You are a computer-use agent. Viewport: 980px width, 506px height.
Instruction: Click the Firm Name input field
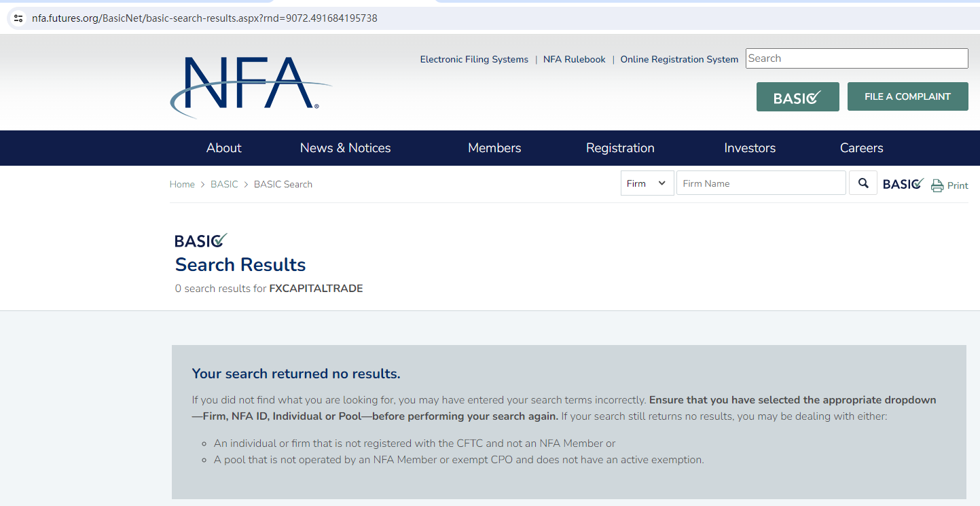click(761, 183)
